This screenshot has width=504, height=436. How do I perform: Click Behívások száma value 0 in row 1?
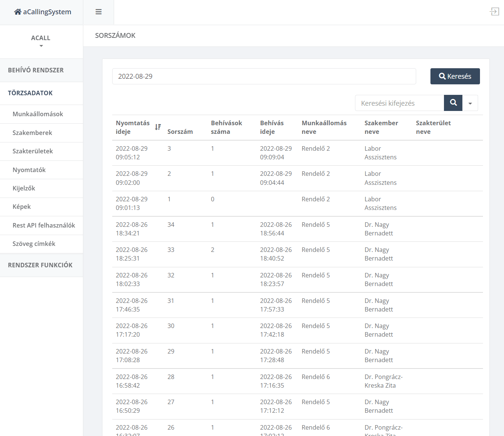[212, 199]
